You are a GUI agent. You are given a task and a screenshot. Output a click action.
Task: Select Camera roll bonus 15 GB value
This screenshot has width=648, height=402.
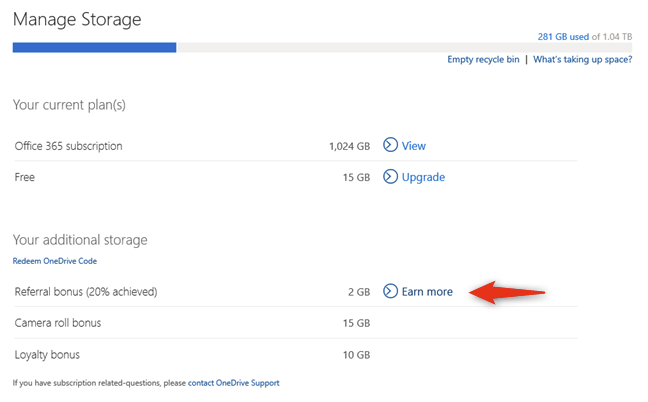coord(356,323)
